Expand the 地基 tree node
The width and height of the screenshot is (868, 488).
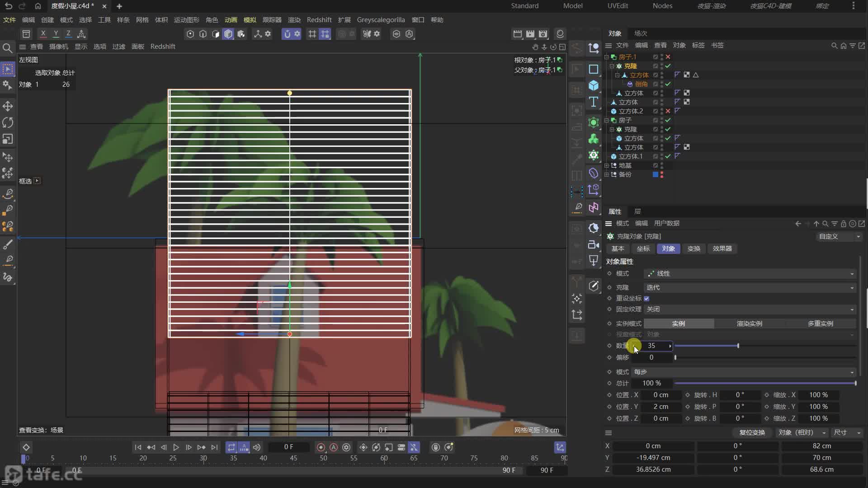coord(607,165)
